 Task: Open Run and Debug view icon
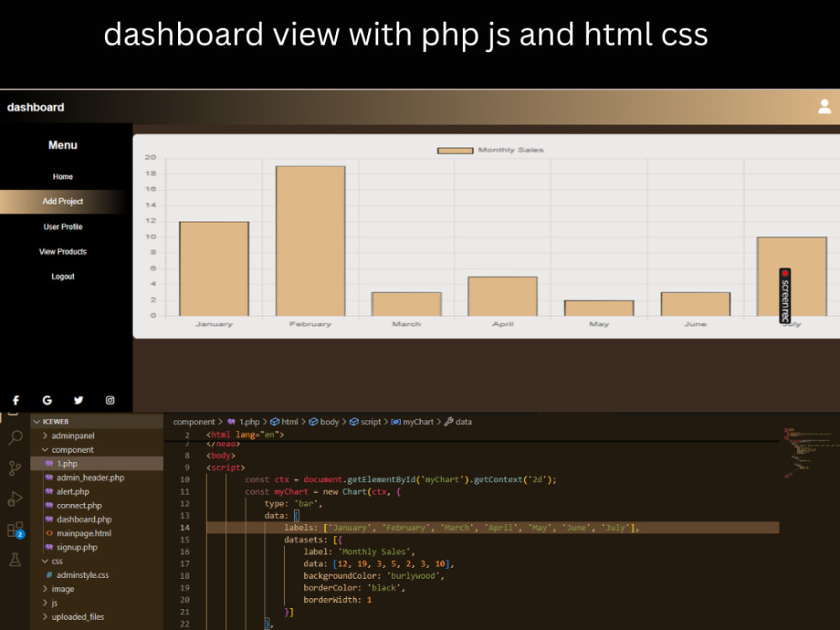click(x=15, y=499)
